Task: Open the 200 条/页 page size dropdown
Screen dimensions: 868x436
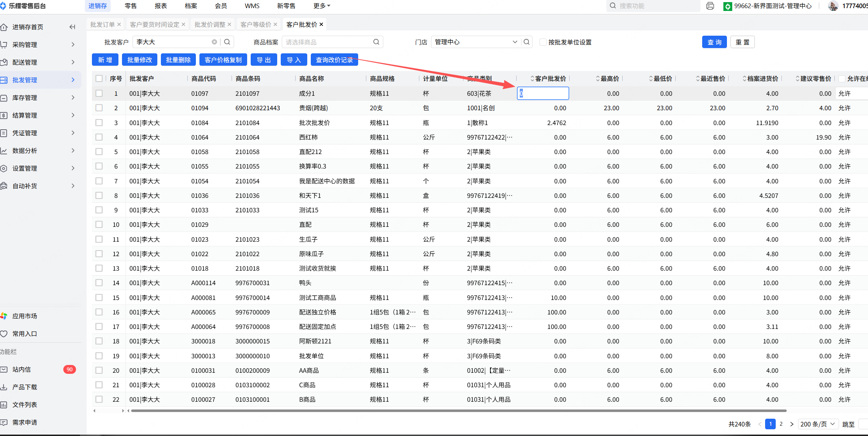Action: coord(818,424)
